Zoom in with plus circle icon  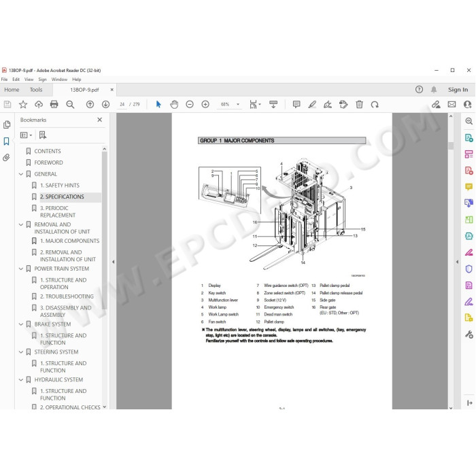click(205, 105)
